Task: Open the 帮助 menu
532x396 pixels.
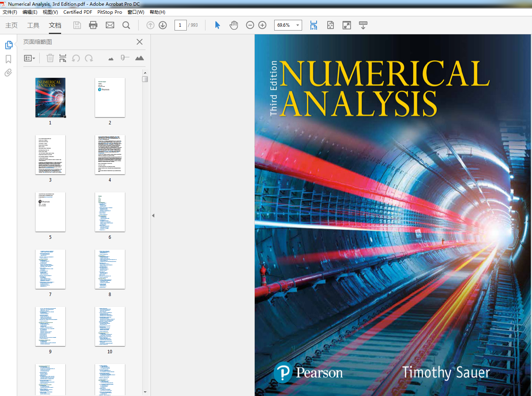Action: pyautogui.click(x=157, y=12)
